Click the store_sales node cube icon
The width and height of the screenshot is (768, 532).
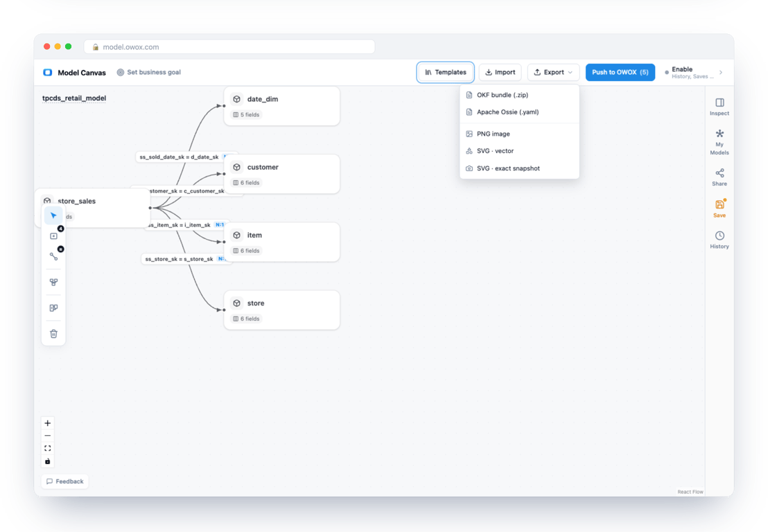[47, 201]
